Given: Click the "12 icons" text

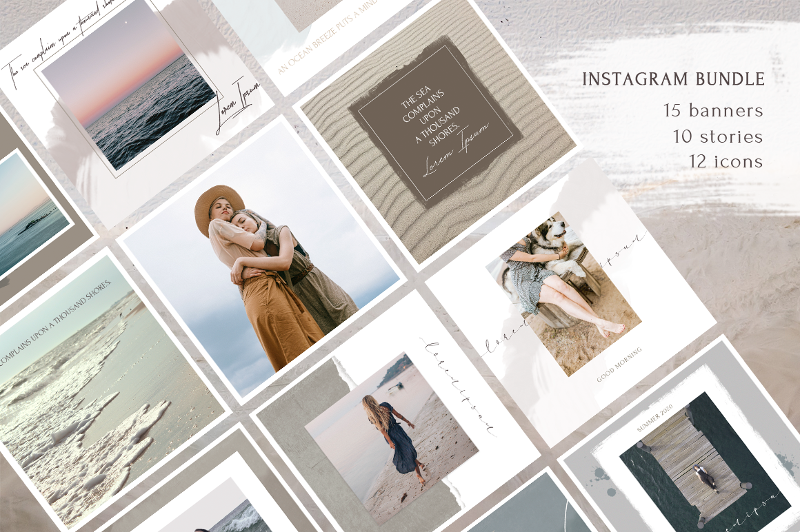Looking at the screenshot, I should click(x=726, y=162).
